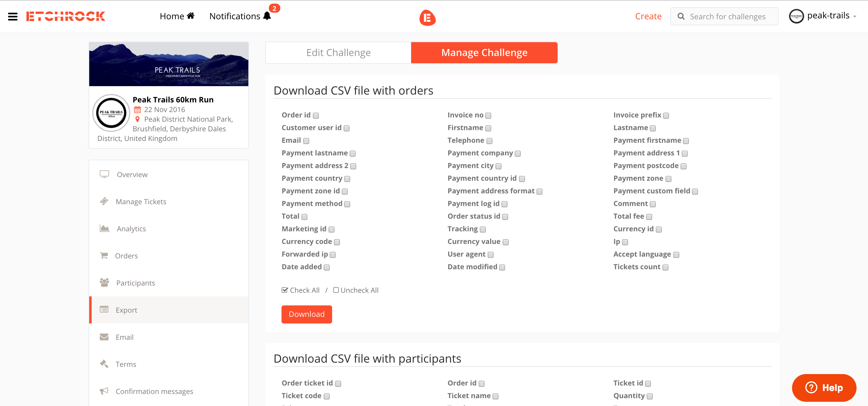868x406 pixels.
Task: Open Manage Tickets ticket icon
Action: pyautogui.click(x=104, y=201)
